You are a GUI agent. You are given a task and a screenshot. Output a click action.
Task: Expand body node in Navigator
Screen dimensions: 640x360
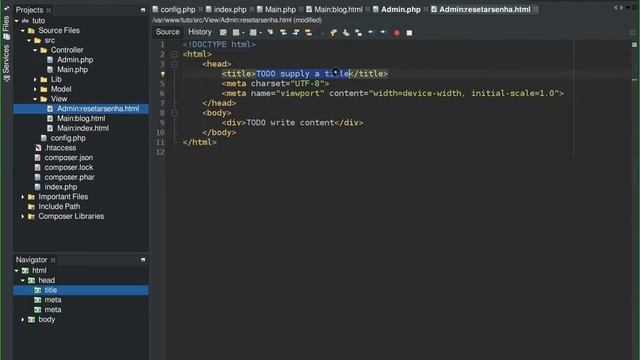click(x=23, y=320)
